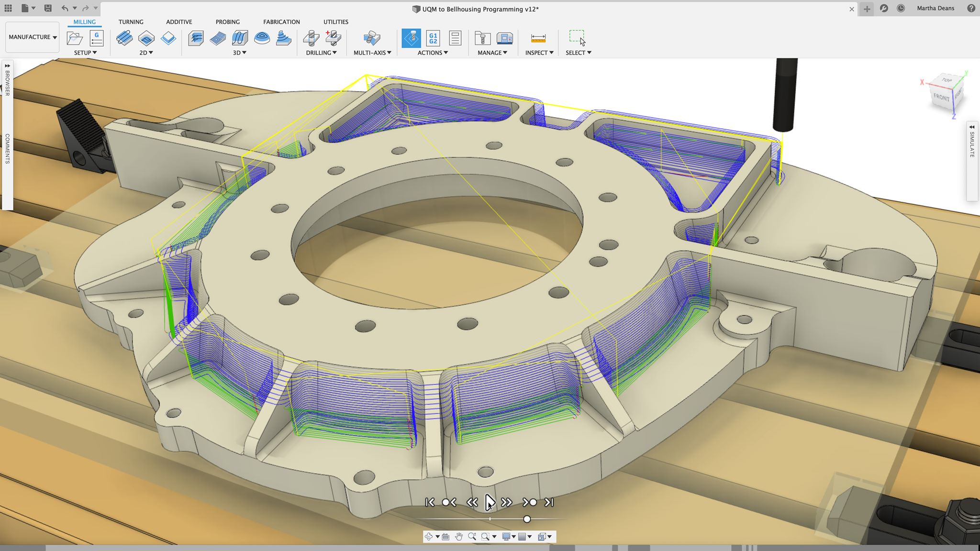
Task: Jump to start of simulation
Action: click(x=430, y=502)
